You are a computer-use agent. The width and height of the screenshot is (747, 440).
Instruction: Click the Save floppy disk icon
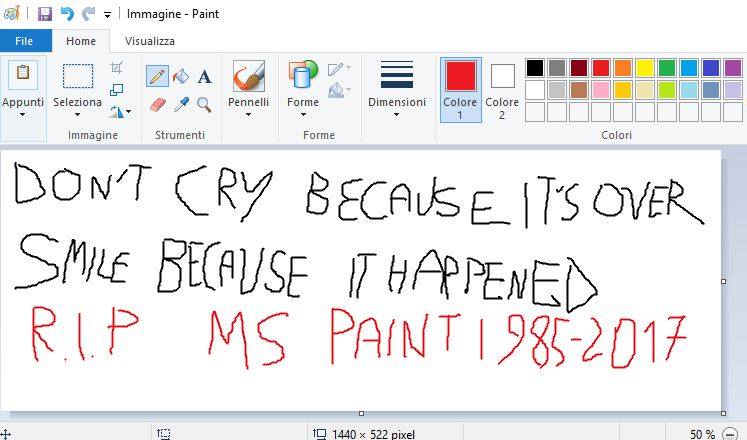(x=45, y=14)
